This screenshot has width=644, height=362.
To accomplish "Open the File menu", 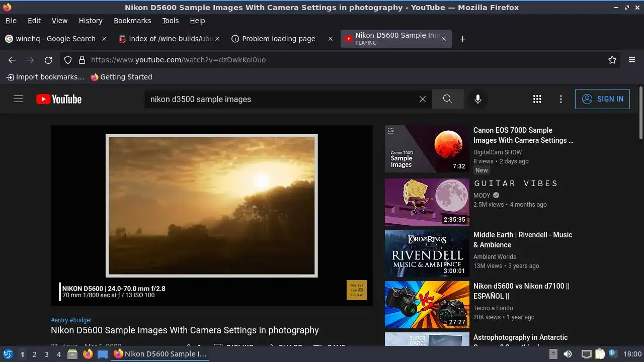I will click(11, 21).
